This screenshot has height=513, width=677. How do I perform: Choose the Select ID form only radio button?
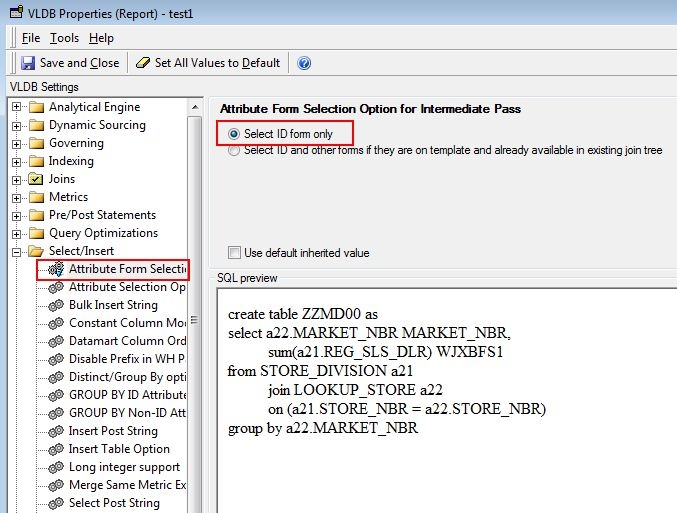[x=234, y=134]
